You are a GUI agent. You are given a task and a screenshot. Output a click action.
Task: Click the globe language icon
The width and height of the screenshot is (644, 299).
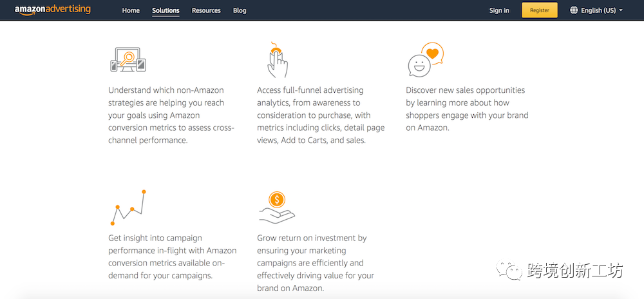(574, 10)
